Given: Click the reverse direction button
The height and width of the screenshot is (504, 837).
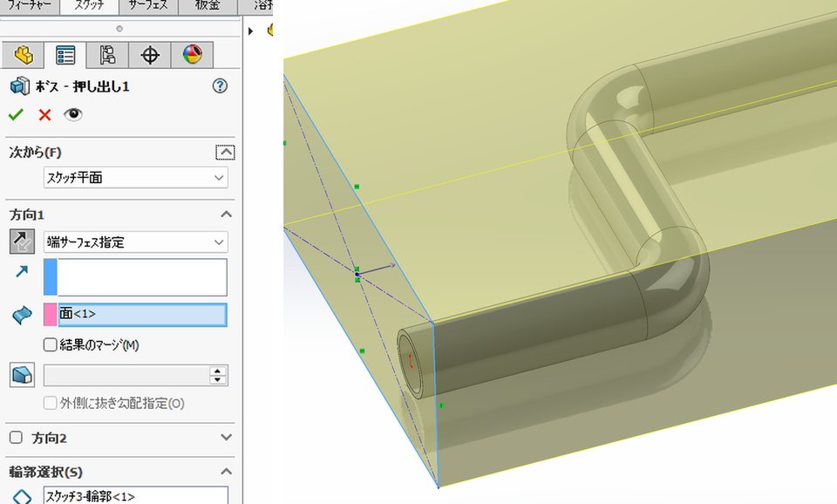Looking at the screenshot, I should [x=22, y=242].
